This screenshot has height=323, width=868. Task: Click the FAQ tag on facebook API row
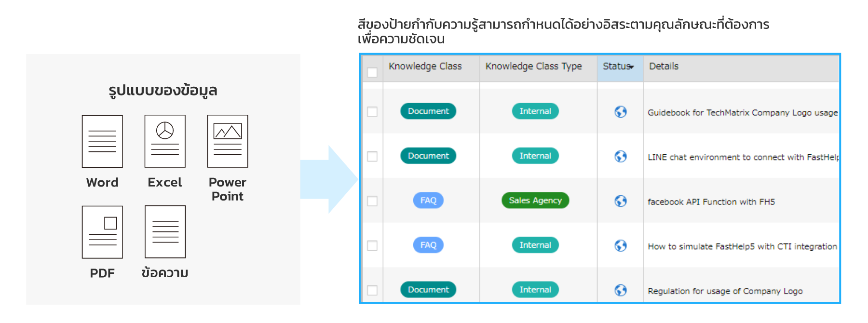pos(428,200)
